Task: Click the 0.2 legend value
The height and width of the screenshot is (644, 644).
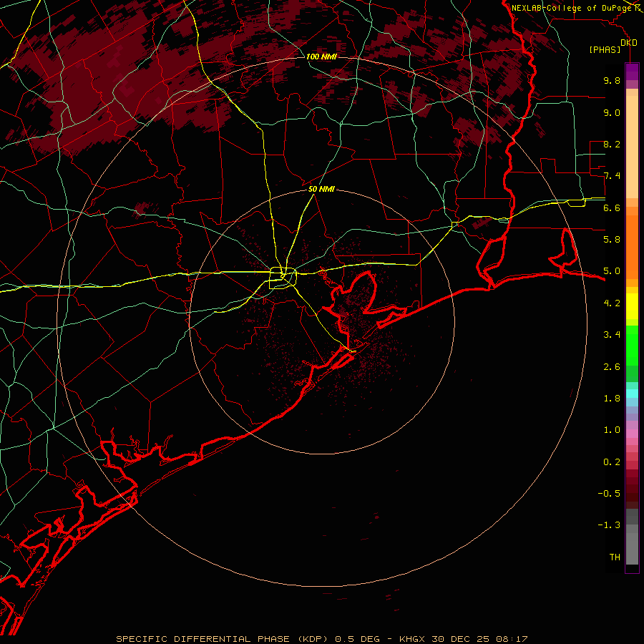Action: [612, 462]
